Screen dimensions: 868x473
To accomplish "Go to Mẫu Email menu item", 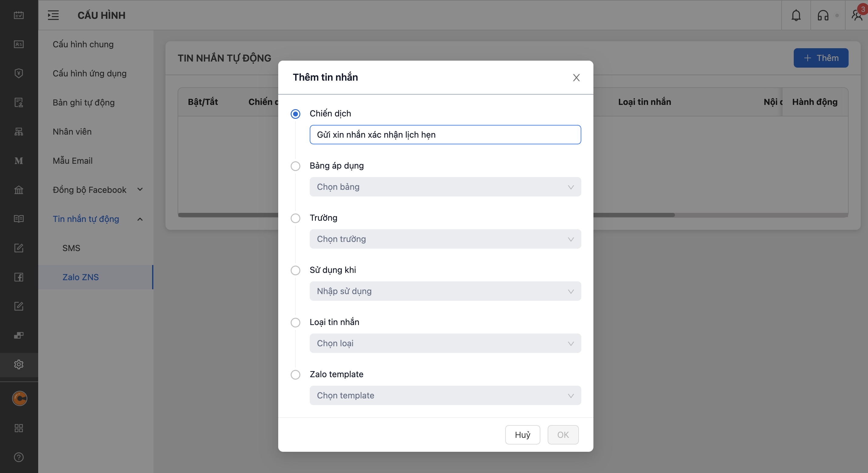I will pyautogui.click(x=72, y=161).
